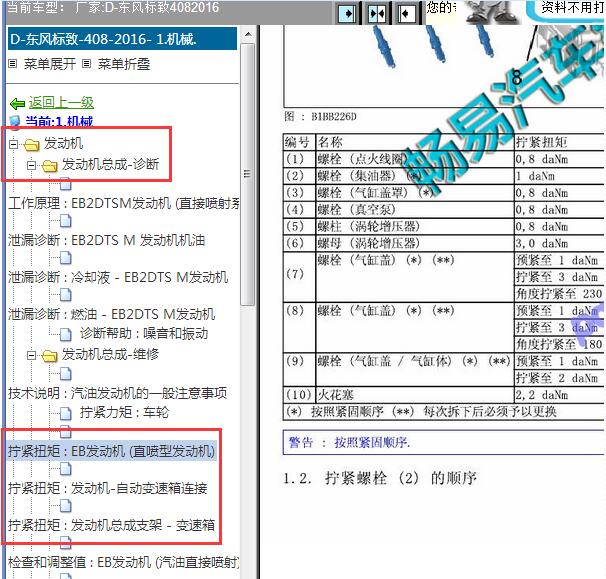Screen dimensions: 606x579
Task: Click page icon above 泄漏诊断 冷却液 entry
Action: point(66,258)
